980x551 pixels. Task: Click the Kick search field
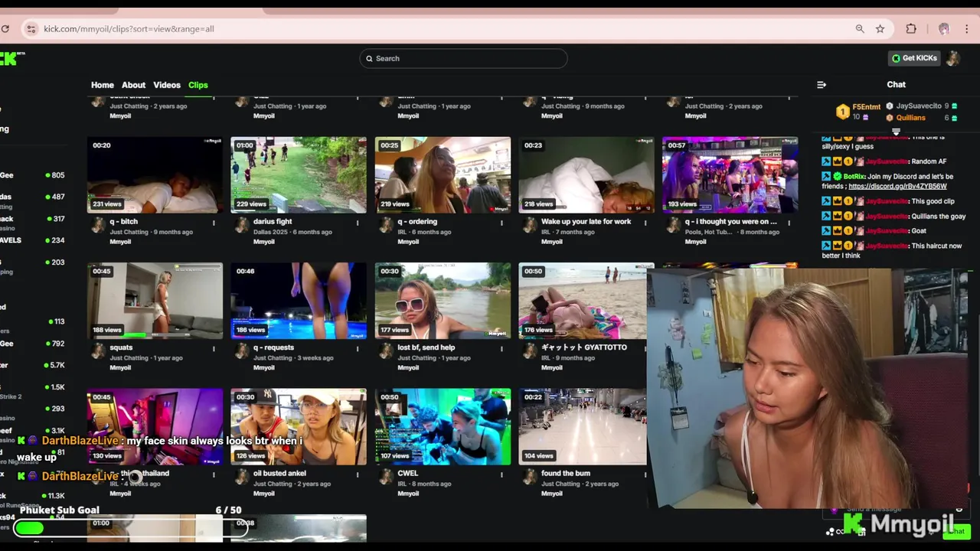(x=463, y=58)
